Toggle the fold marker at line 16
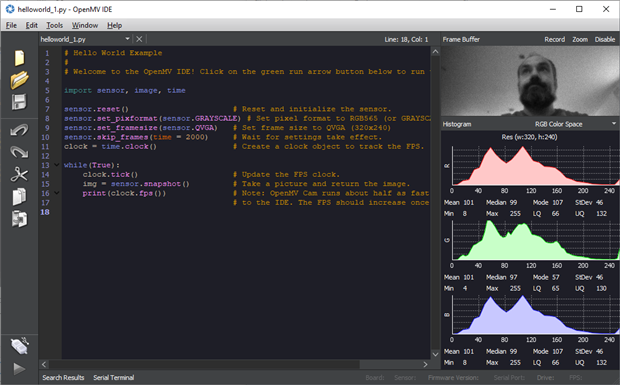 point(56,193)
